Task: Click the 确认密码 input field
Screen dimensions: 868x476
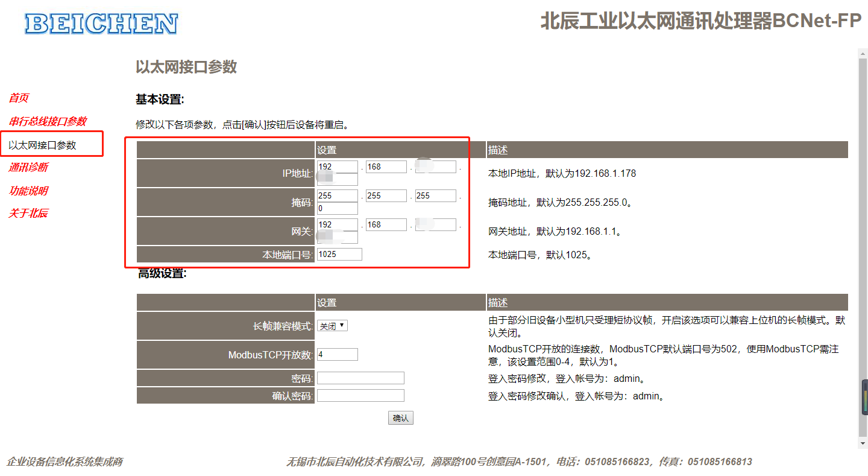Action: pos(360,395)
